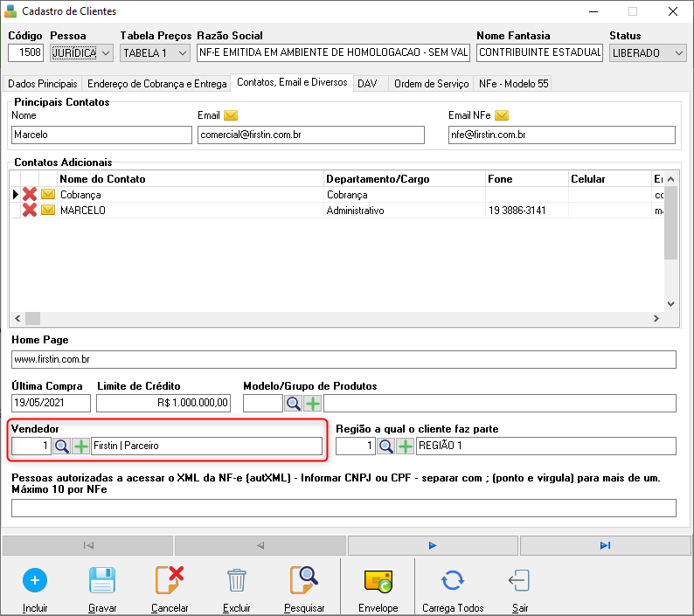The image size is (694, 616).
Task: Click Incluir to add new client
Action: point(35,589)
